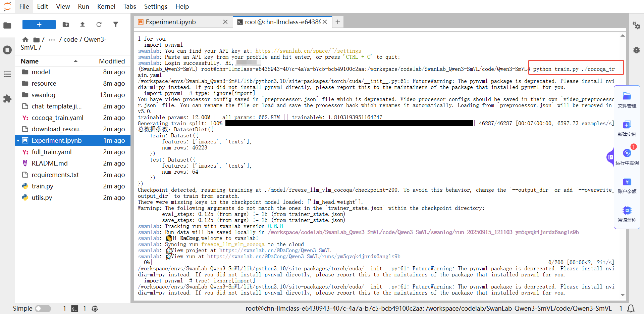Refresh the file list
This screenshot has height=314, width=644.
pyautogui.click(x=99, y=25)
